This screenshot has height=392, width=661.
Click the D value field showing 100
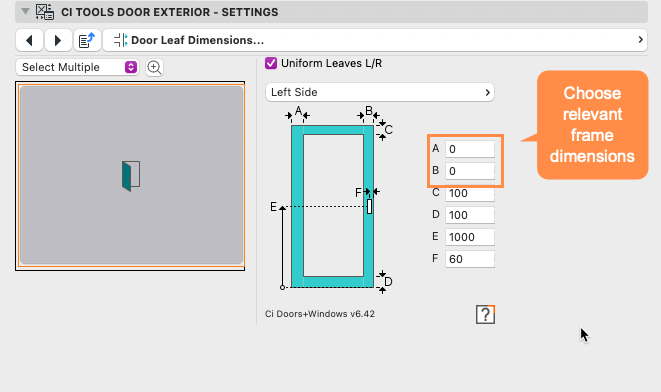(470, 215)
